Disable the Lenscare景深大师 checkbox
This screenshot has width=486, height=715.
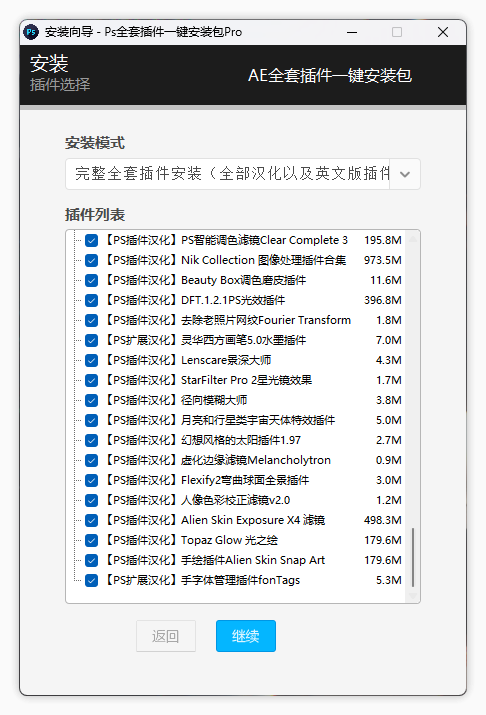click(92, 361)
